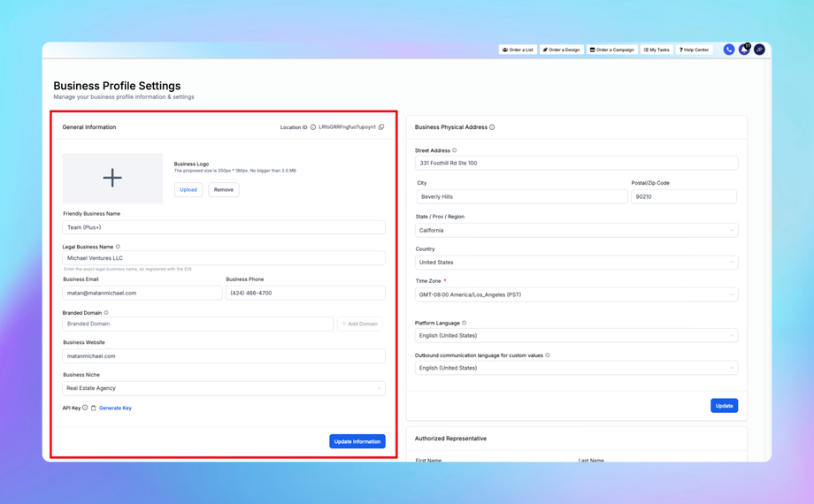814x504 pixels.
Task: Click the Business Email input field
Action: coord(142,293)
